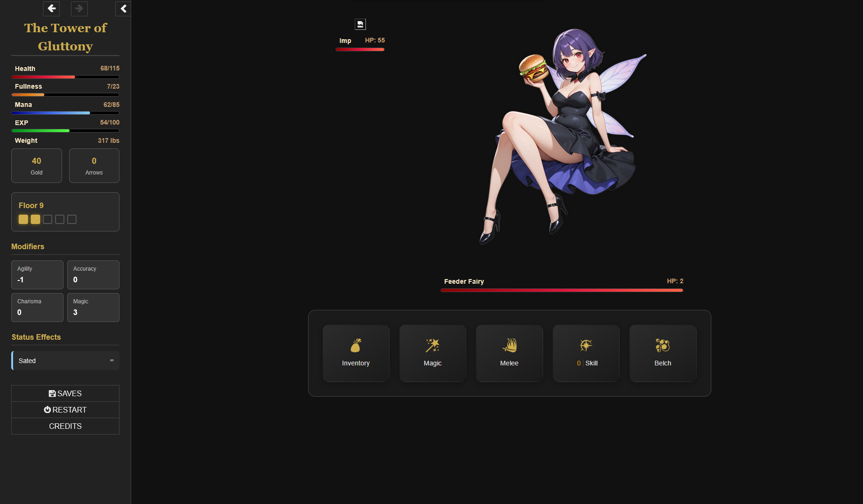Click the Arrows counter box
This screenshot has height=504, width=863.
point(94,166)
